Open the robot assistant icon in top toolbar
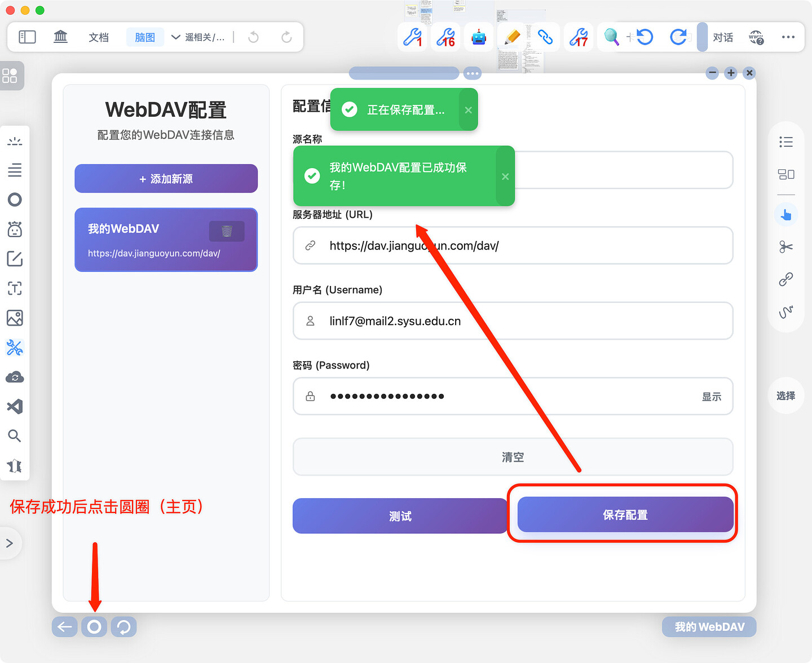 479,37
